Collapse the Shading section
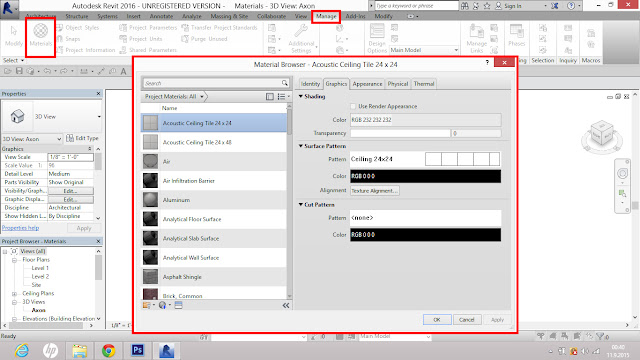Image resolution: width=640 pixels, height=360 pixels. pos(301,96)
